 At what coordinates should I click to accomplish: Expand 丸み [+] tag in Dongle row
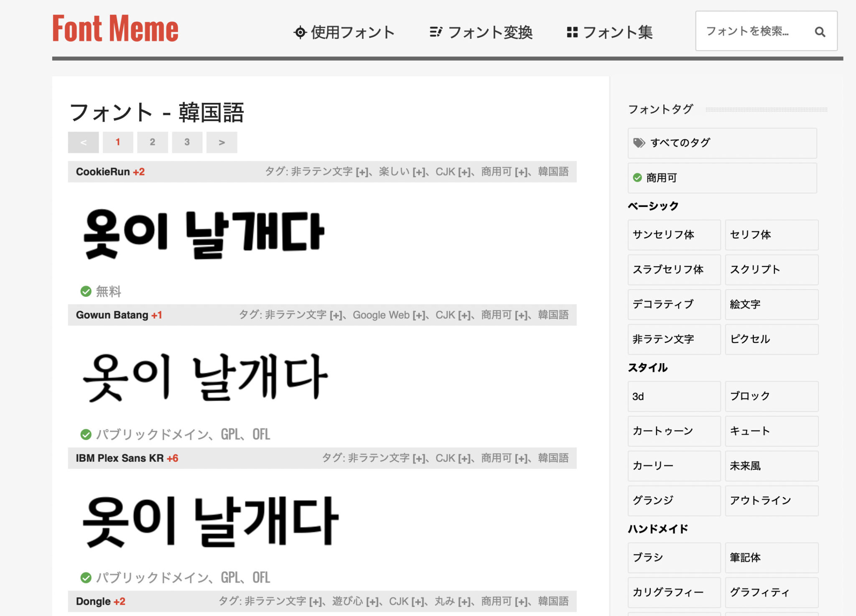point(464,602)
